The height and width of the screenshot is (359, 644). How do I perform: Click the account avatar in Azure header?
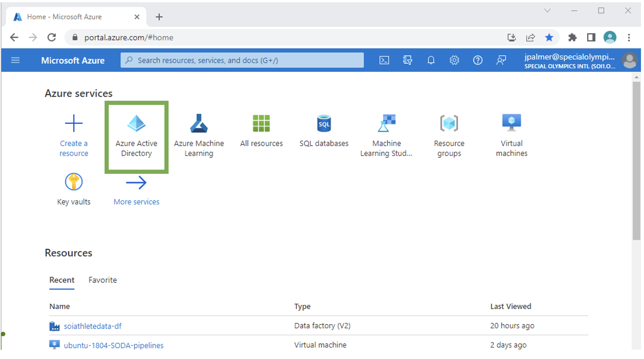[630, 61]
